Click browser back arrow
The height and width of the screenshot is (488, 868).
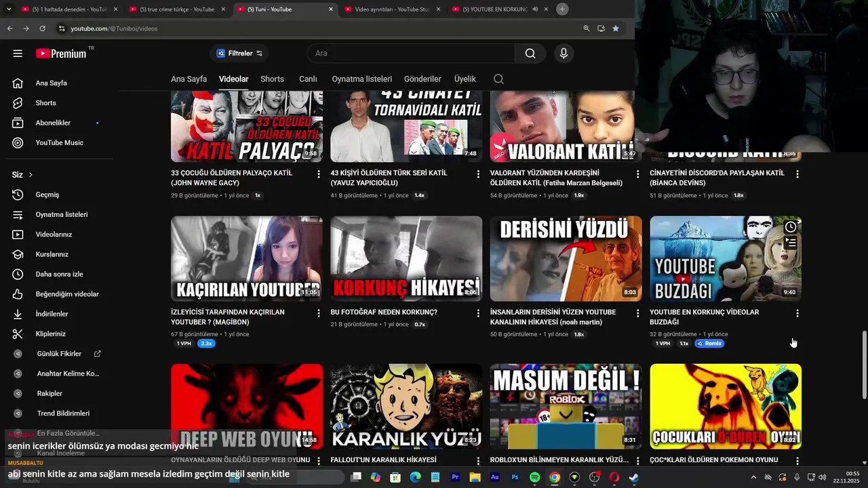click(x=9, y=28)
